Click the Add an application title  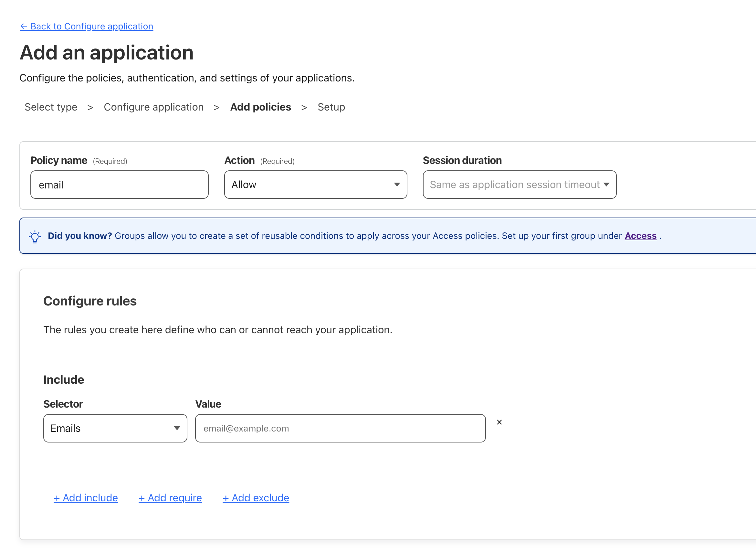[107, 53]
